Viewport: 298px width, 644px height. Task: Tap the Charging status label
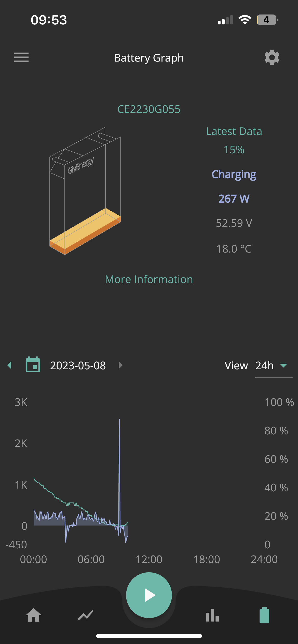pyautogui.click(x=234, y=174)
